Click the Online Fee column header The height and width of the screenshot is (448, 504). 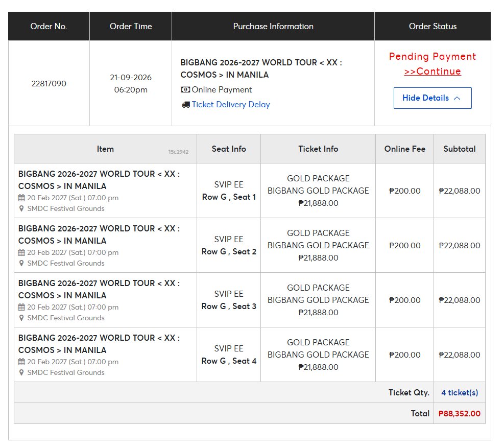click(x=404, y=149)
